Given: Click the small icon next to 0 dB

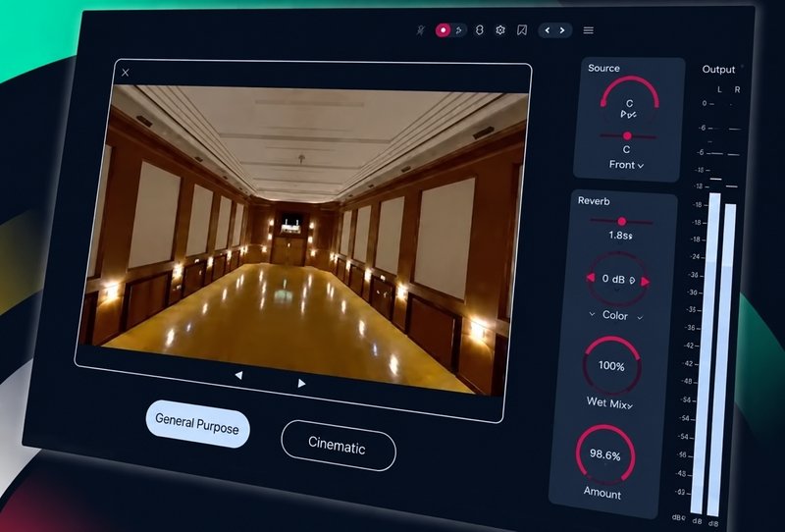Looking at the screenshot, I should click(632, 281).
